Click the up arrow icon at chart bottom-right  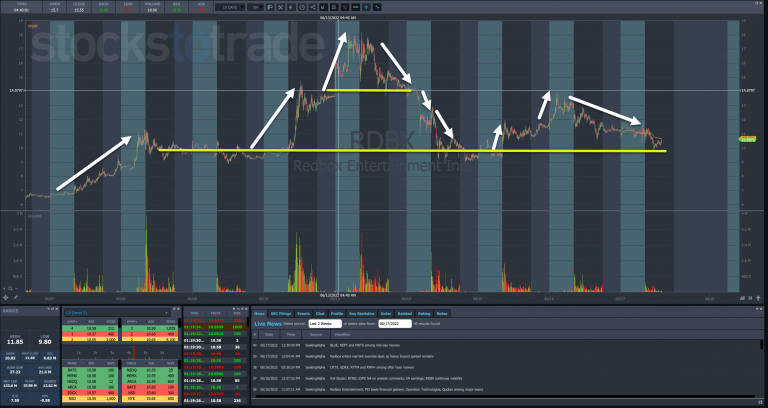[759, 297]
